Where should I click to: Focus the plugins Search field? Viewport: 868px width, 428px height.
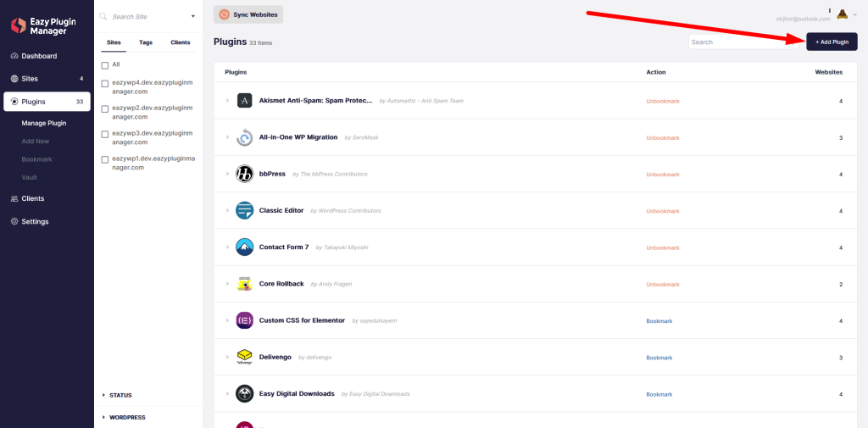point(743,42)
